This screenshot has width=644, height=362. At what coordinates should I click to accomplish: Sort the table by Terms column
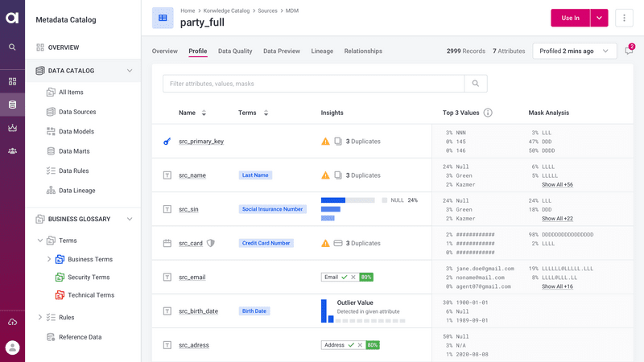coord(266,113)
